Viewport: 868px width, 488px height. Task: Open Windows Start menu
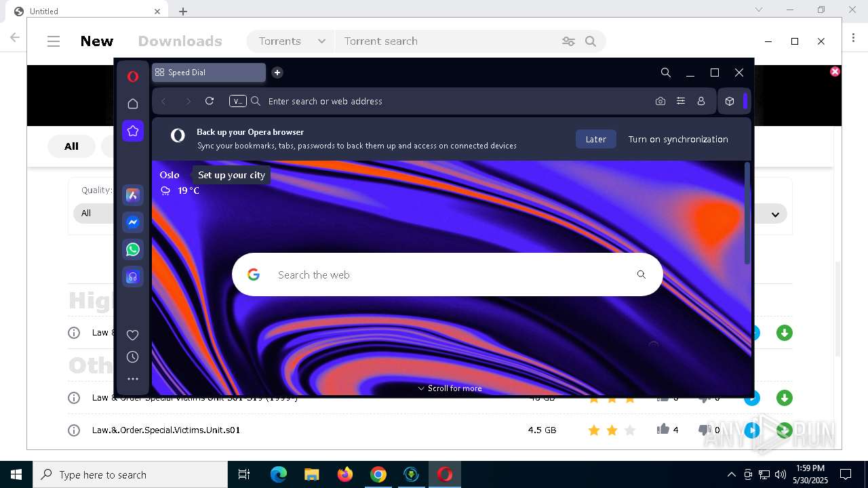(x=16, y=474)
